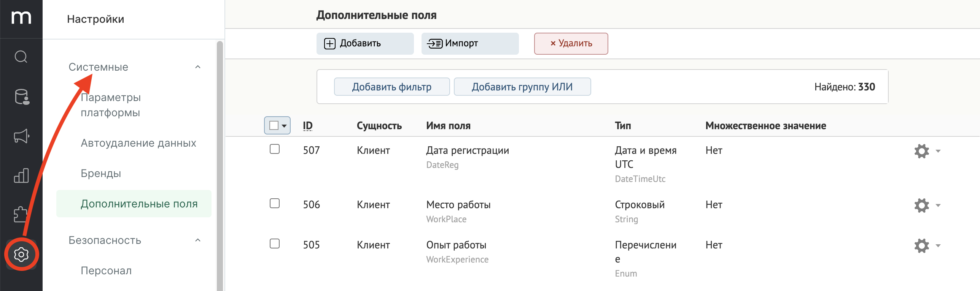
Task: Open the puzzle integrations icon
Action: pyautogui.click(x=20, y=215)
